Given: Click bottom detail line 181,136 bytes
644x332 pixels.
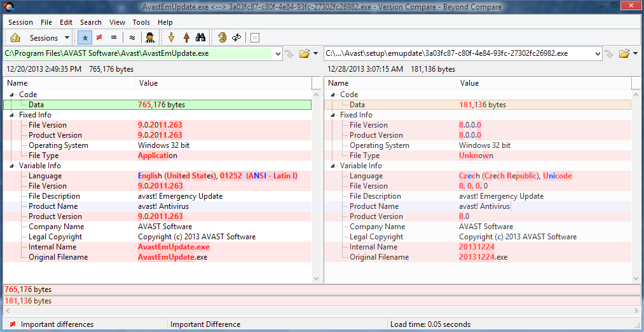Looking at the screenshot, I should tap(322, 301).
